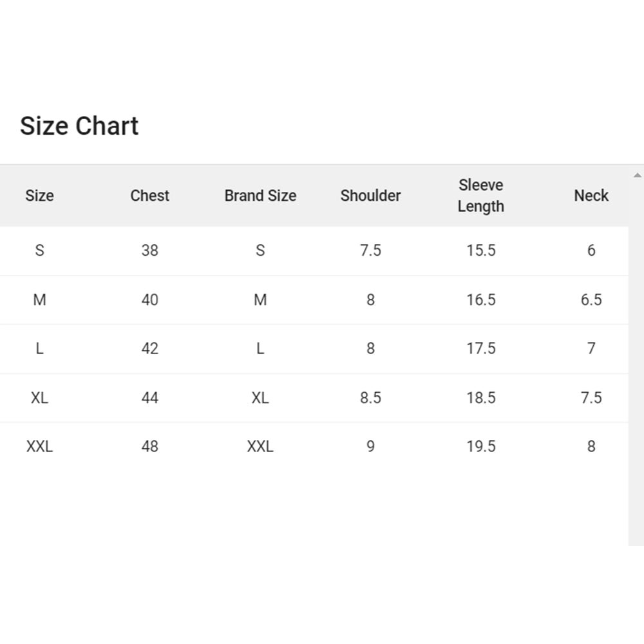644x644 pixels.
Task: Select sleeve length value 19.5
Action: (x=481, y=446)
